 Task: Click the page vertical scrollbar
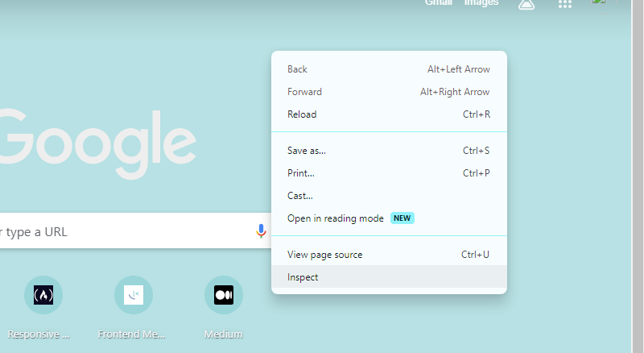click(x=638, y=176)
